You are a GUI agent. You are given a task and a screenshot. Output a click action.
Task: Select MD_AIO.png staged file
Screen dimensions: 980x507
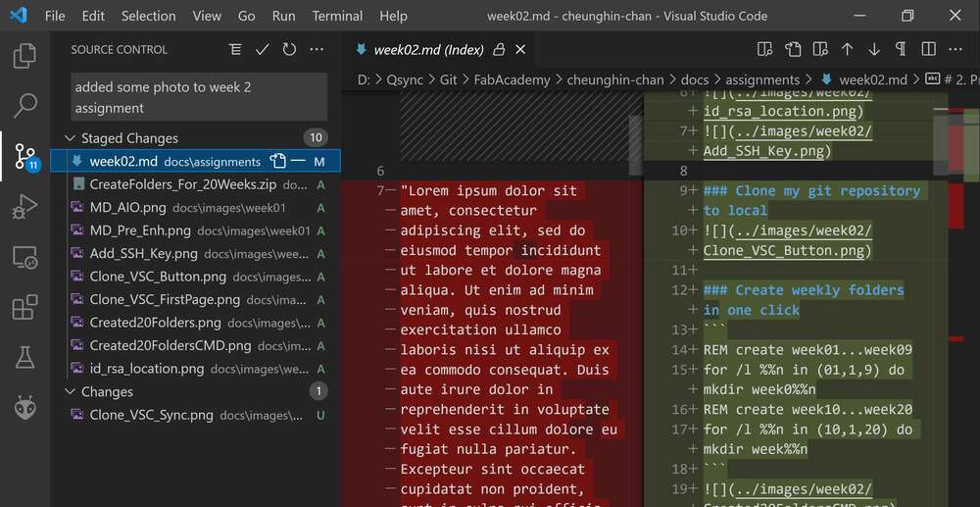(x=196, y=208)
